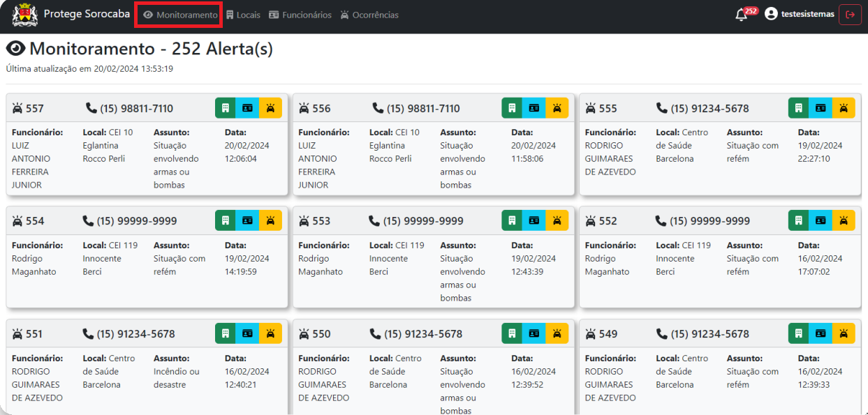The image size is (868, 415).
Task: Click yellow siren button on alert 552
Action: coord(844,220)
